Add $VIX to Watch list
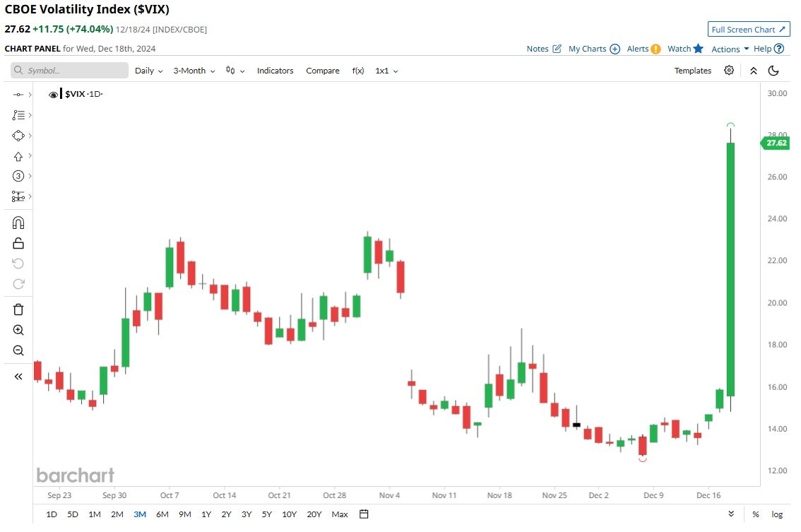The width and height of the screenshot is (801, 532). [x=686, y=49]
